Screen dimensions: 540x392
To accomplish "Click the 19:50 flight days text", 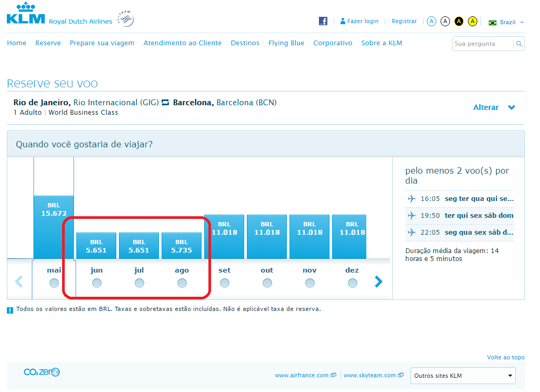I will point(479,215).
